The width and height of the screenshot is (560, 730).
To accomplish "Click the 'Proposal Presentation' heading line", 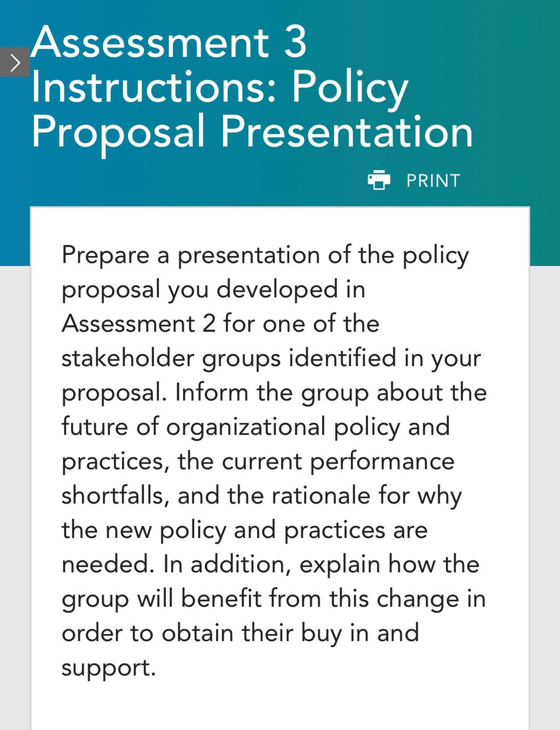I will coord(252,132).
